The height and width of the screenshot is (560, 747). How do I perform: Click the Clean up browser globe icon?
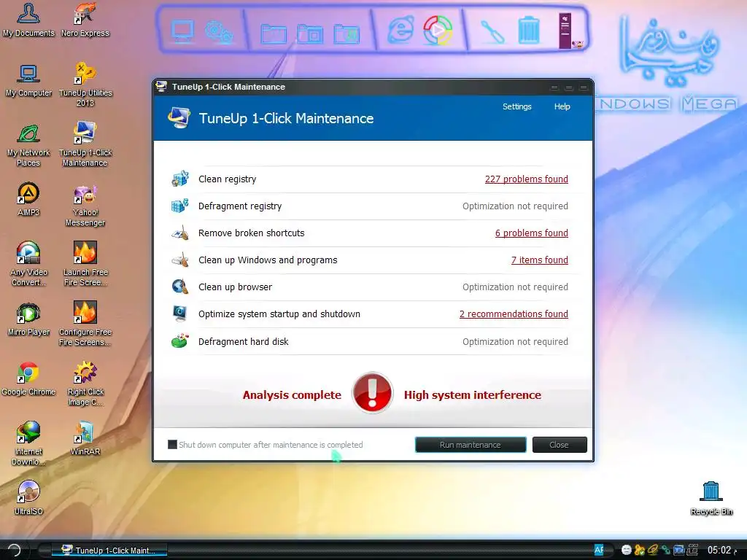click(180, 287)
